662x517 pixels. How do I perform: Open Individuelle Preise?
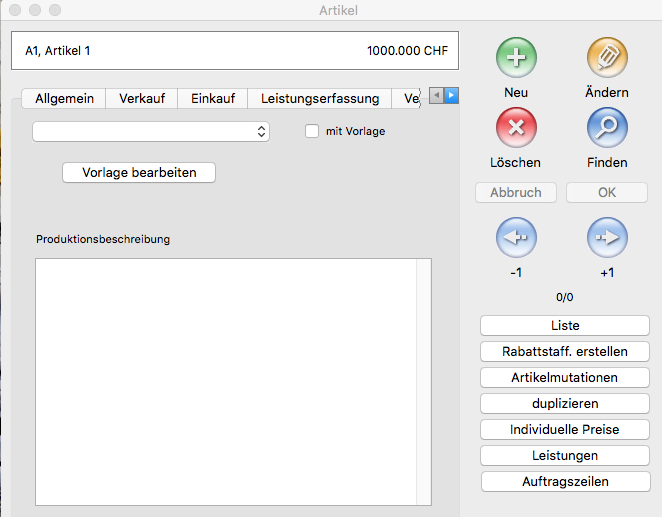point(565,429)
